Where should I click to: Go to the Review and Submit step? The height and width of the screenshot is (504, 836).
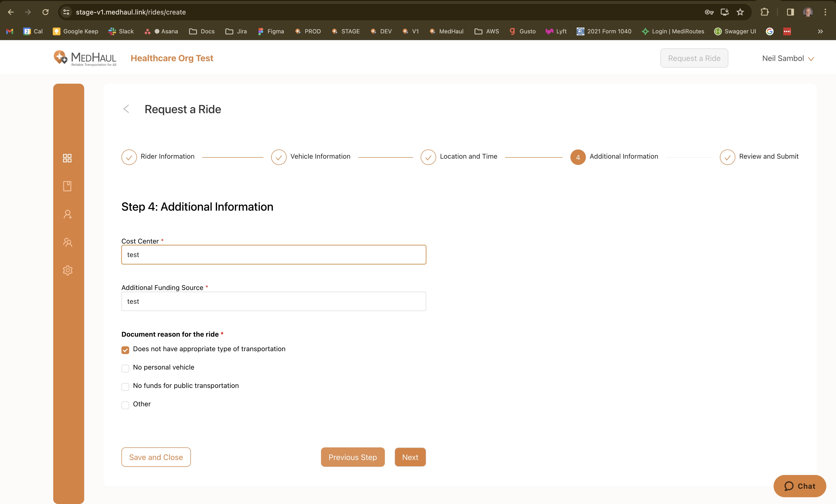pyautogui.click(x=759, y=157)
